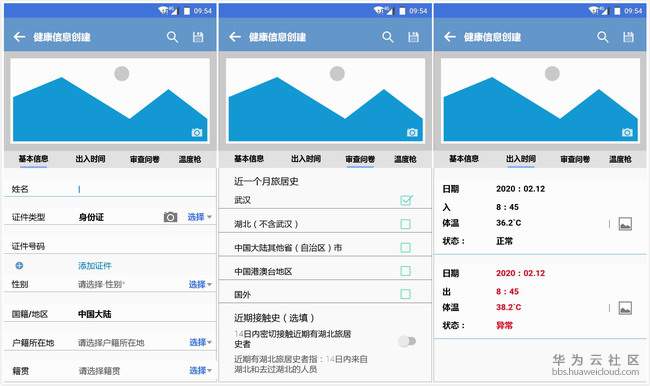Click save icon in left phone screen

pos(198,37)
